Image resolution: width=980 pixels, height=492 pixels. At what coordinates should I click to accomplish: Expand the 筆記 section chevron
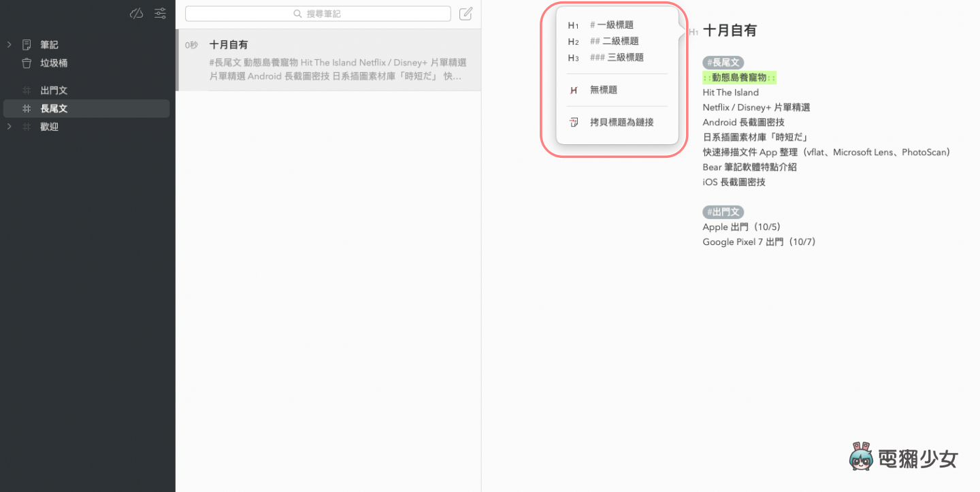10,45
